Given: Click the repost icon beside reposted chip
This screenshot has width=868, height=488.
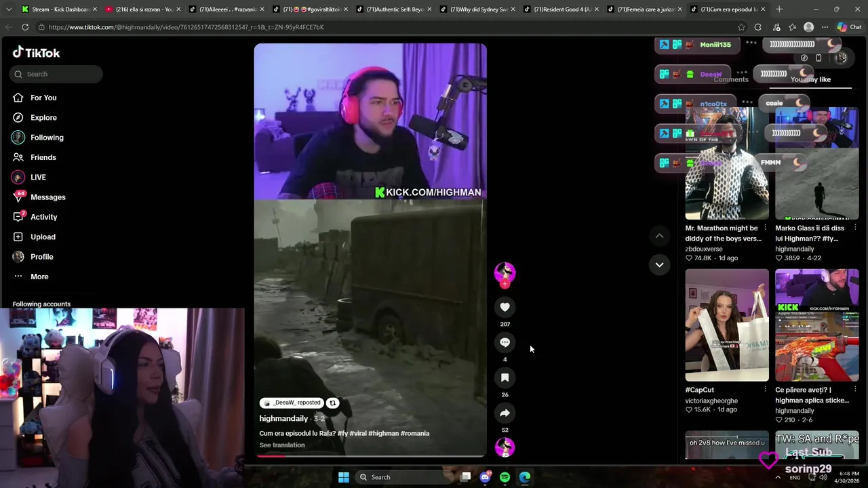Looking at the screenshot, I should pyautogui.click(x=332, y=403).
